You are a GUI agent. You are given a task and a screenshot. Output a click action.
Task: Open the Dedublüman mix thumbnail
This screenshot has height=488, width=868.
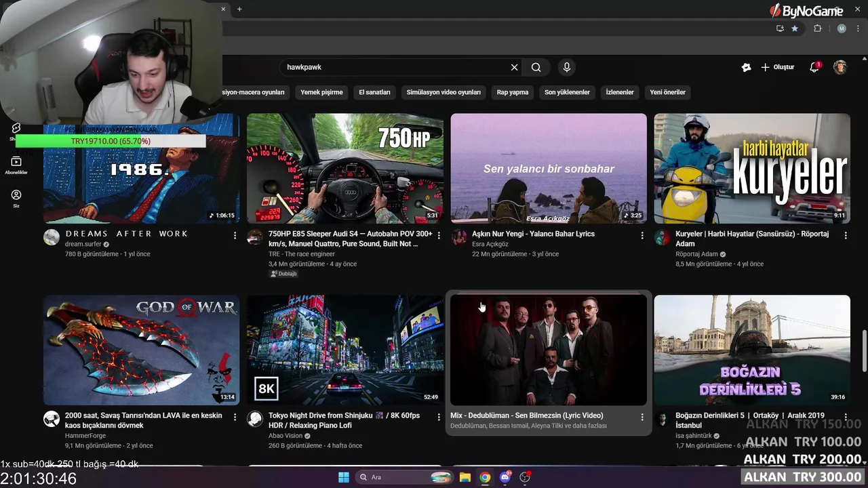click(549, 350)
